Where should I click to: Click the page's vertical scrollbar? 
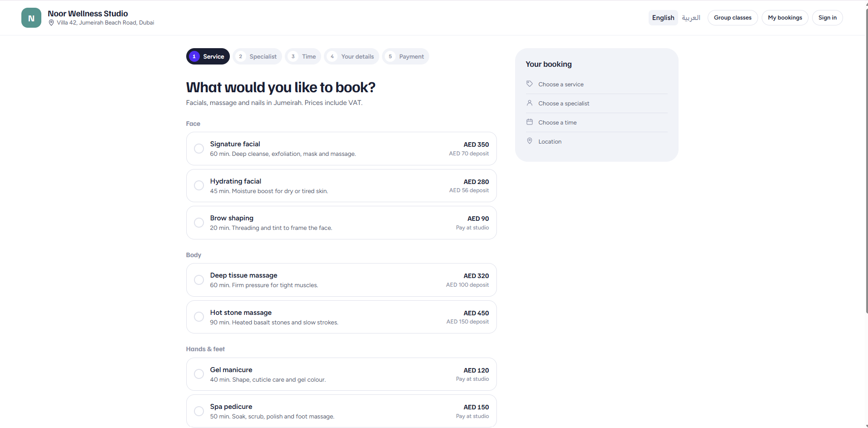[866, 161]
